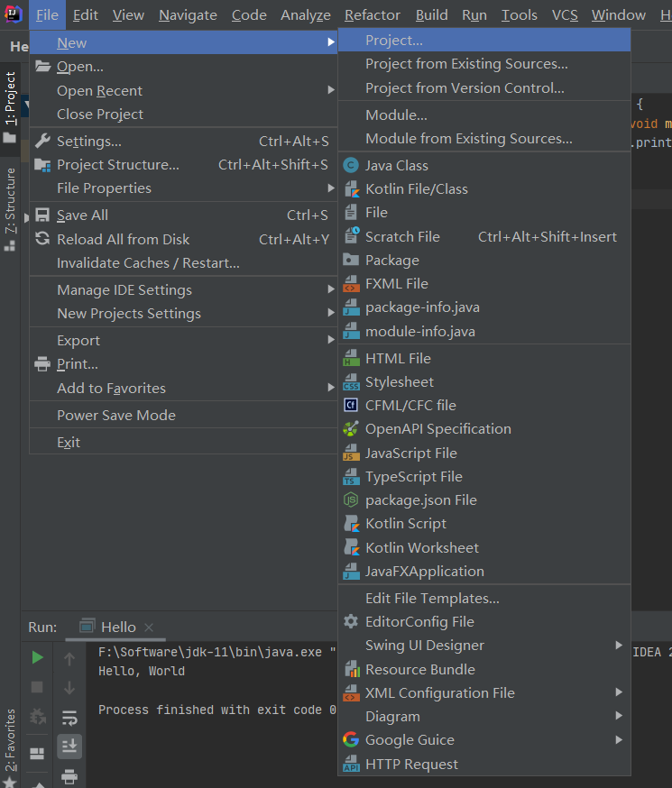
Task: Click the Java Class icon
Action: point(351,165)
